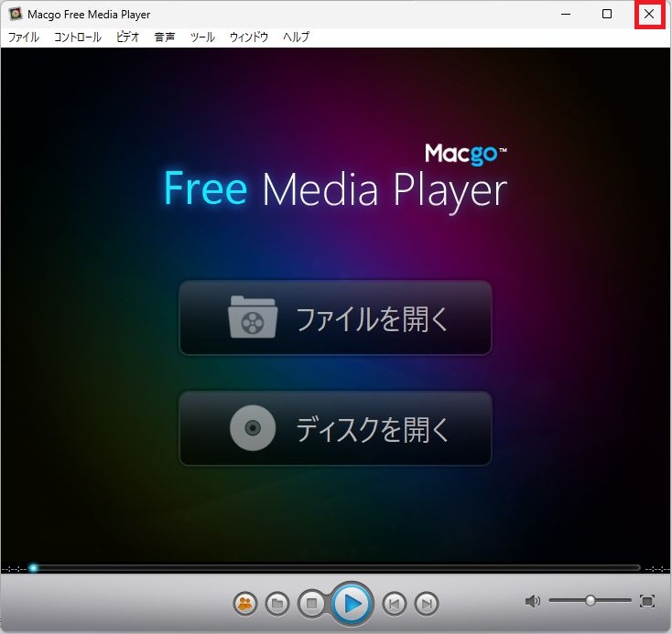Skip to the previous track
This screenshot has width=672, height=634.
point(394,604)
